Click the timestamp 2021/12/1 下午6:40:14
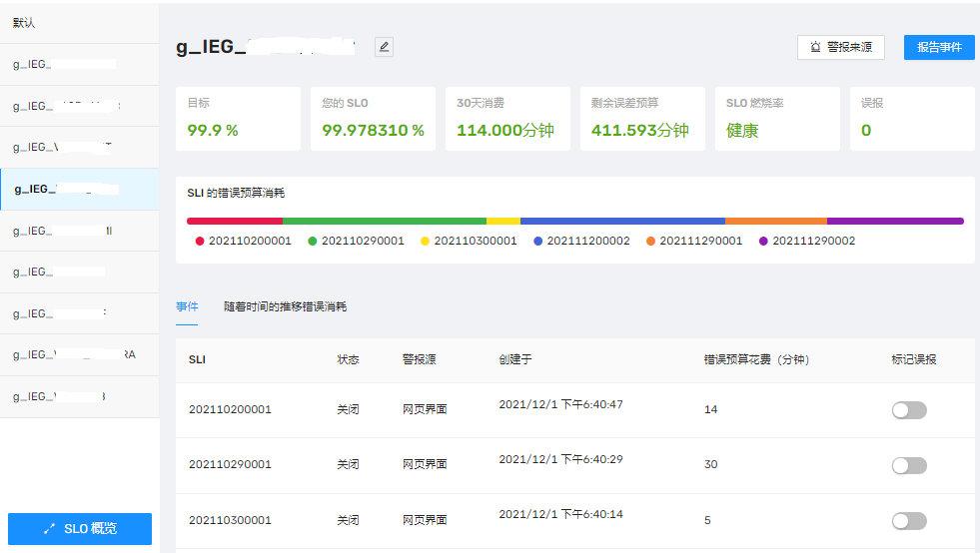The image size is (980, 553). coord(560,515)
